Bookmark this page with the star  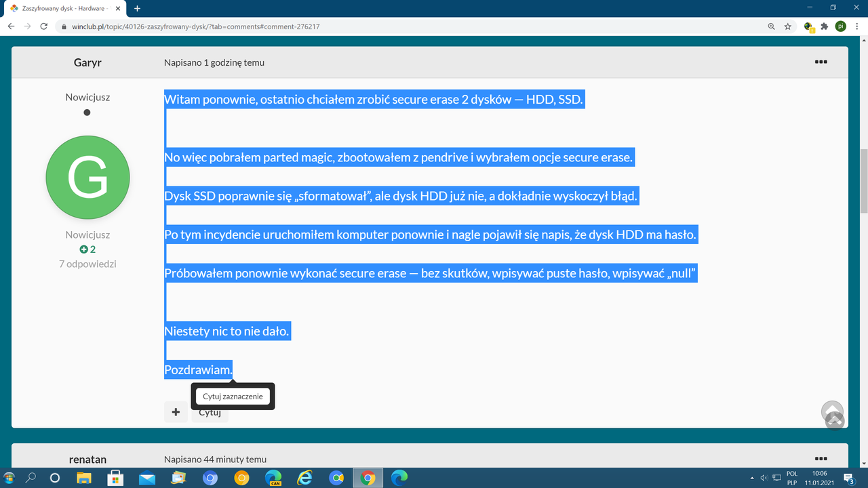click(787, 26)
